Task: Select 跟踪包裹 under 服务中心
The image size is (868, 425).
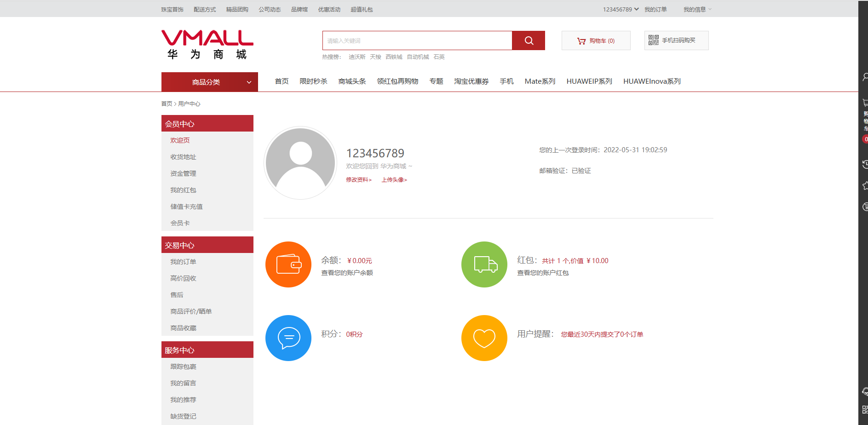Action: (x=183, y=367)
